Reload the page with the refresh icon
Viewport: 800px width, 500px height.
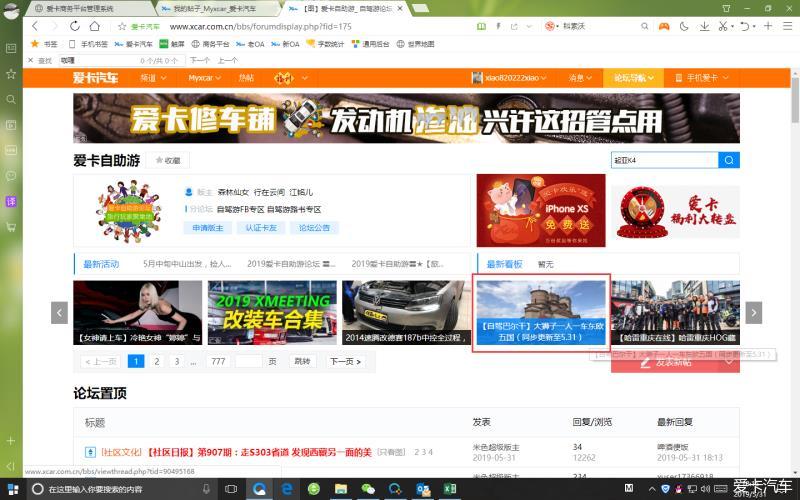pos(75,26)
